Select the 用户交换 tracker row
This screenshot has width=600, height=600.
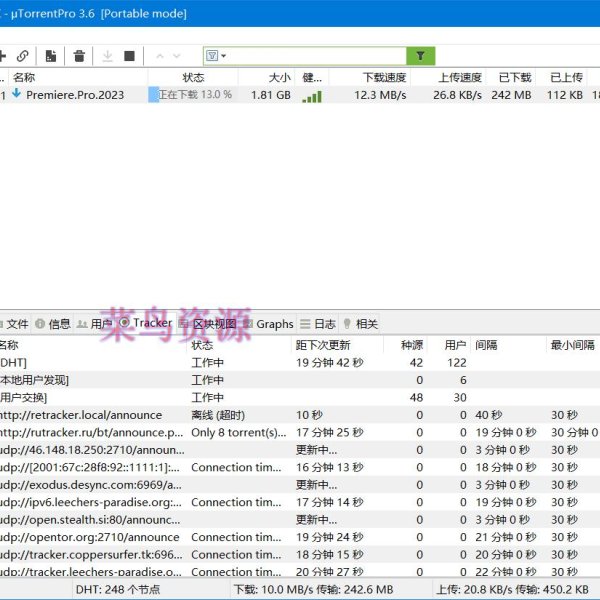tap(300, 398)
